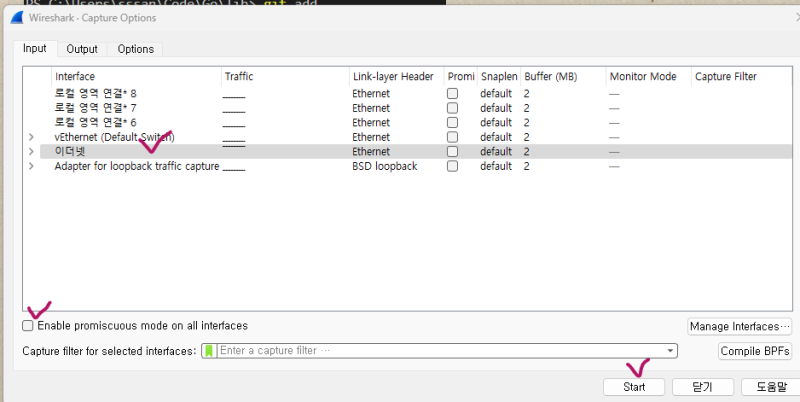Select Adapter for loopback traffic capture
The height and width of the screenshot is (402, 800).
point(137,166)
